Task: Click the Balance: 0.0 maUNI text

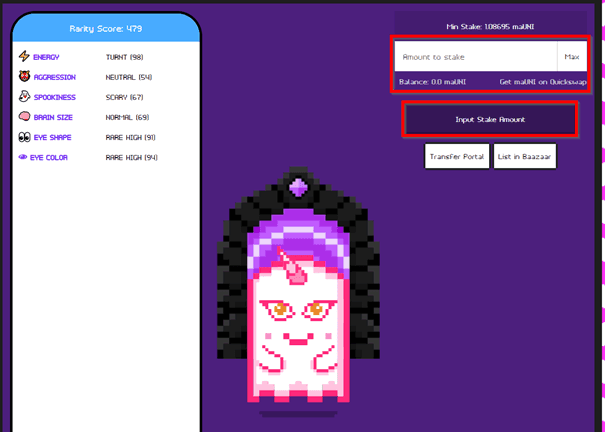Action: pyautogui.click(x=434, y=81)
